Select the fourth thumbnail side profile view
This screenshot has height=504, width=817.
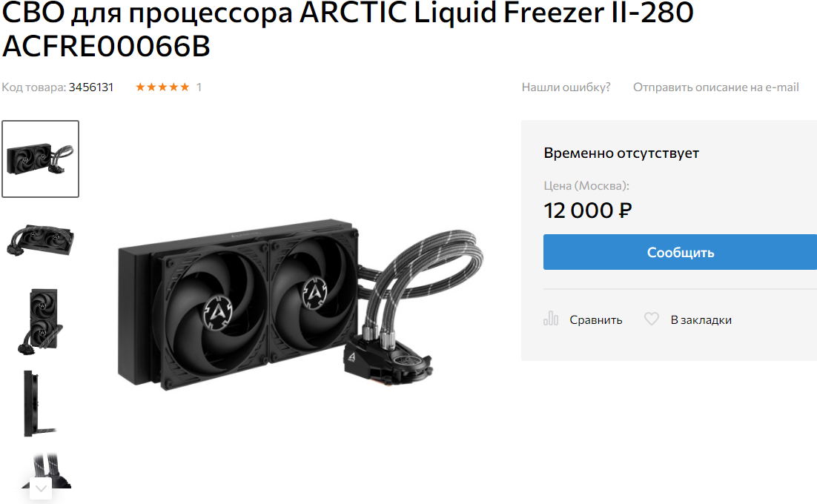tap(39, 403)
